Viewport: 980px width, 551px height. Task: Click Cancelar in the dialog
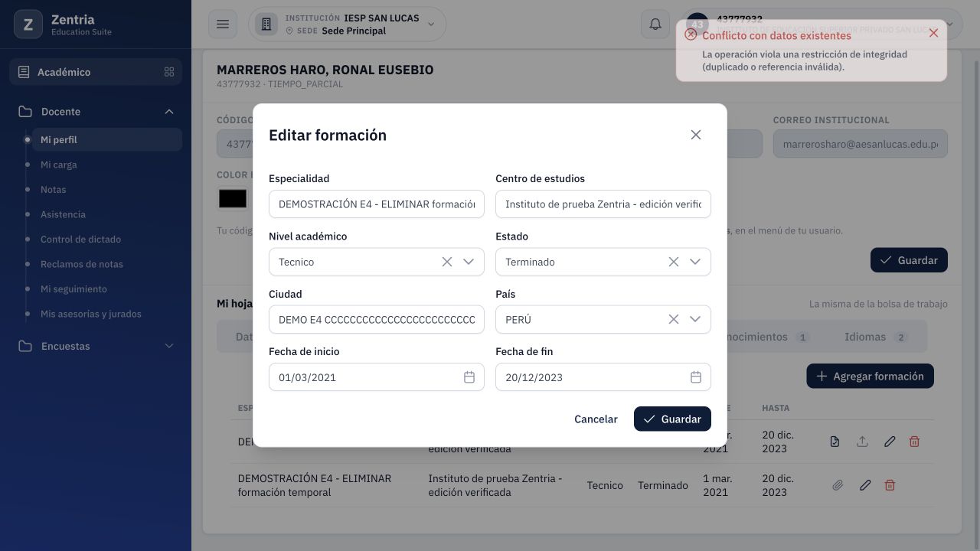596,419
